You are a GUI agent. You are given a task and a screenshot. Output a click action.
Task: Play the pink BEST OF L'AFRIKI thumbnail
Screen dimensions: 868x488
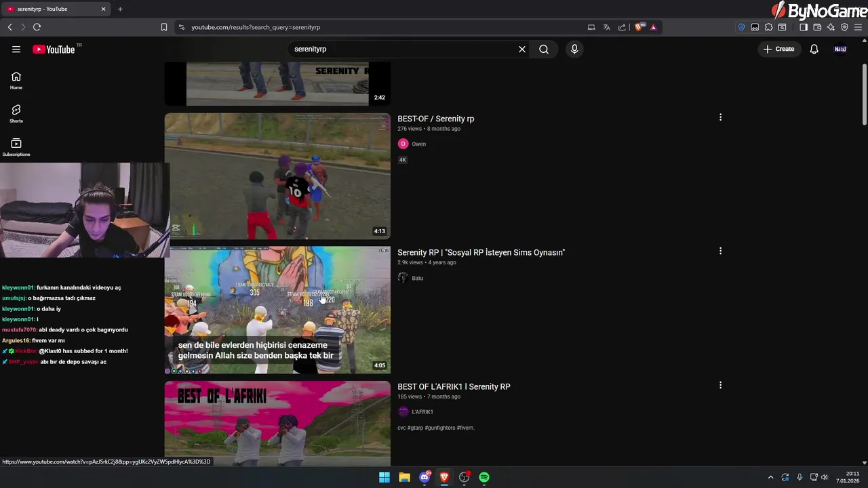(x=277, y=423)
